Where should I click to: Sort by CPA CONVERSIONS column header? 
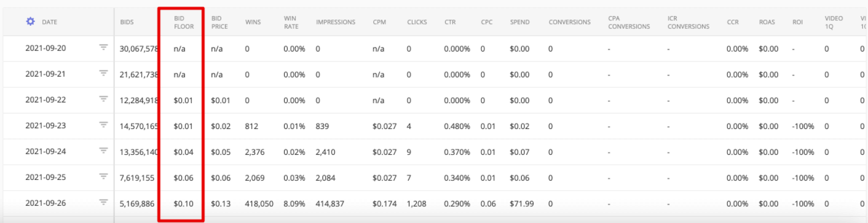(x=628, y=22)
